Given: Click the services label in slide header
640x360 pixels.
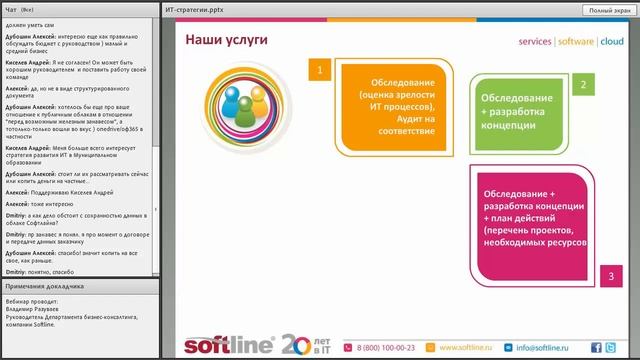Looking at the screenshot, I should pyautogui.click(x=535, y=41).
